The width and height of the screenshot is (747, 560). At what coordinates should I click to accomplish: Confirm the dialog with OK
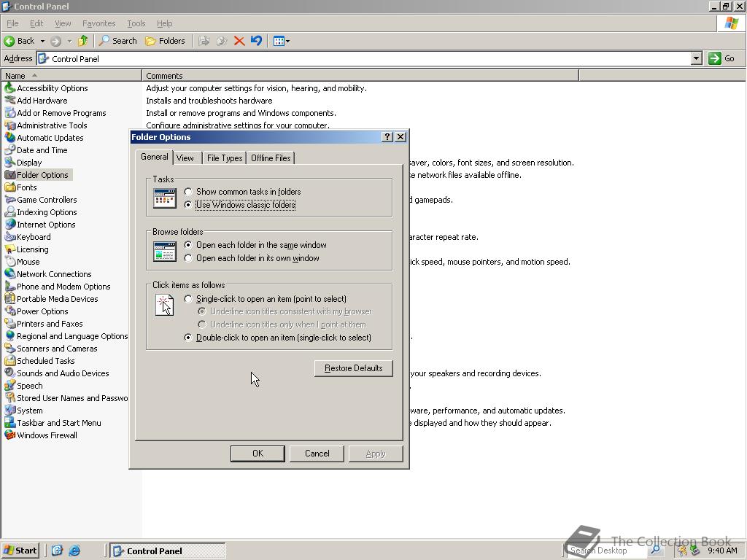(258, 454)
